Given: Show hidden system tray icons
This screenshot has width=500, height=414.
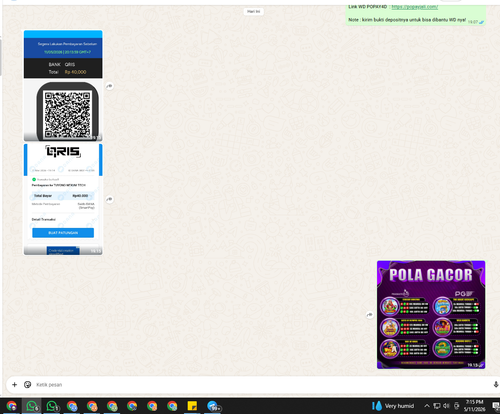Looking at the screenshot, I should (x=427, y=406).
